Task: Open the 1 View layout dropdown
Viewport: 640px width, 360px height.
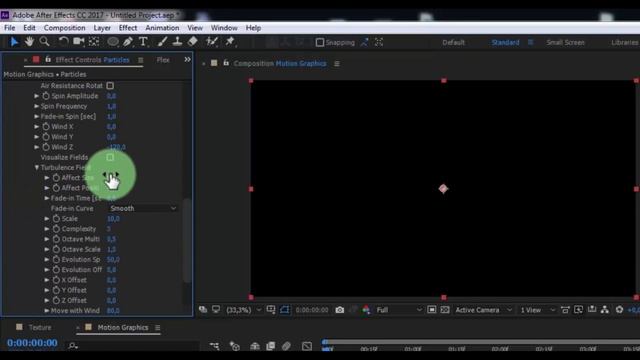Action: [x=538, y=310]
